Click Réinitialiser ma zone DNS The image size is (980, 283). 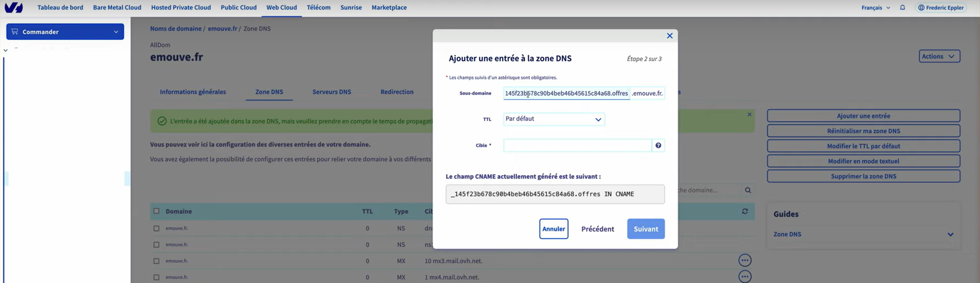point(863,131)
